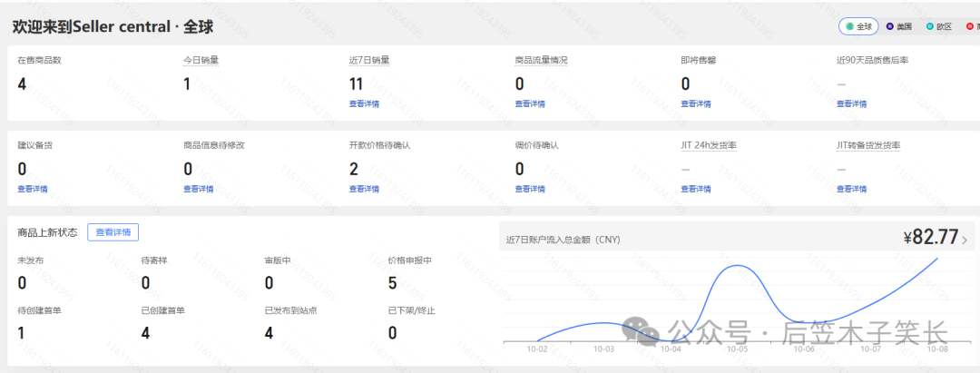This screenshot has height=373, width=980.
Task: Click the 10-05 date on chart axis
Action: coord(738,349)
